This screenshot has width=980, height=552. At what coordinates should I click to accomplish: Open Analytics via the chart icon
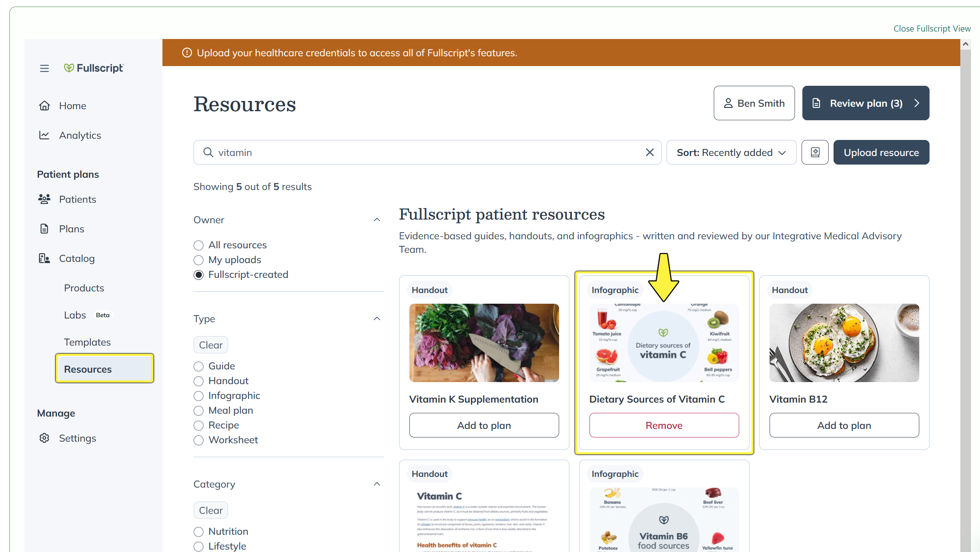(44, 135)
